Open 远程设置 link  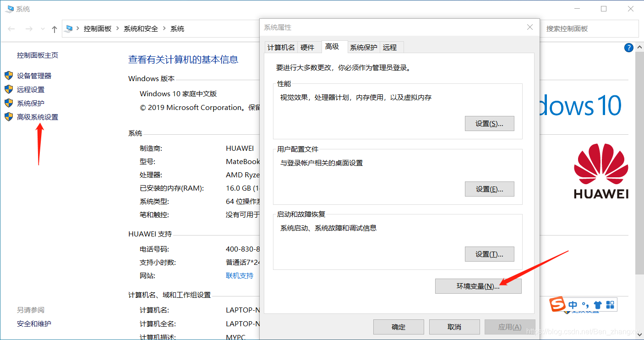pos(31,90)
